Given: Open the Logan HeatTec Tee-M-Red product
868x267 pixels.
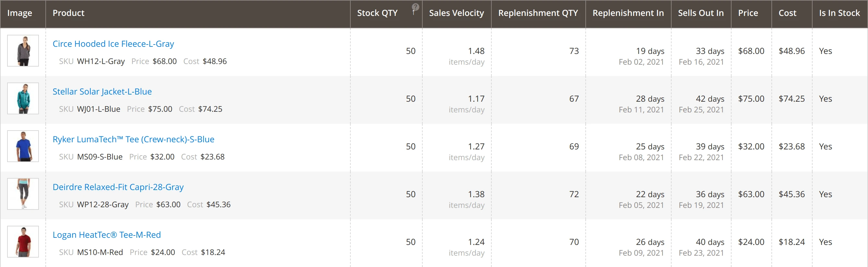Looking at the screenshot, I should (107, 235).
